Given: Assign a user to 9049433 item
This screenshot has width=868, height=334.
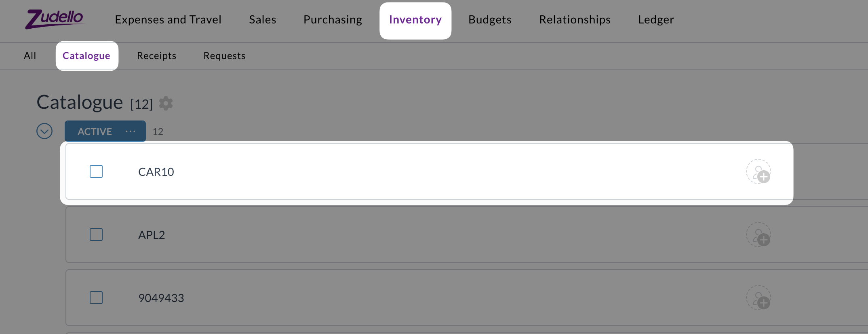Looking at the screenshot, I should [x=758, y=298].
